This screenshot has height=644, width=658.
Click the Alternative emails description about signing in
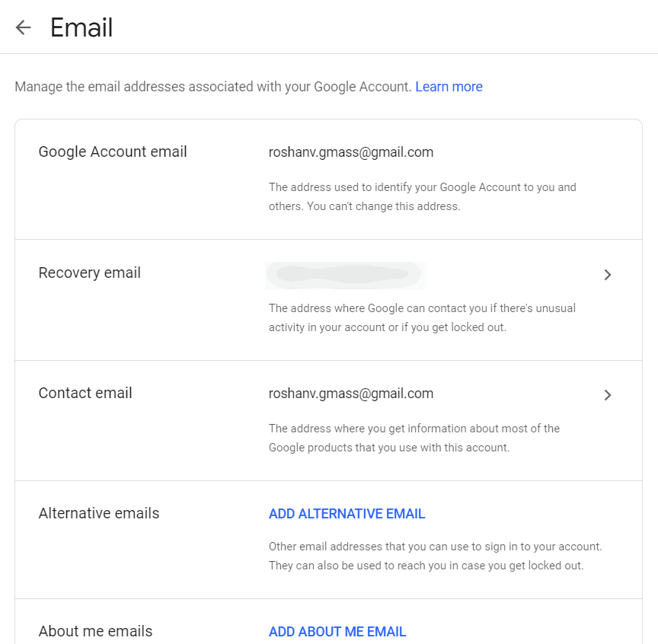pos(435,556)
